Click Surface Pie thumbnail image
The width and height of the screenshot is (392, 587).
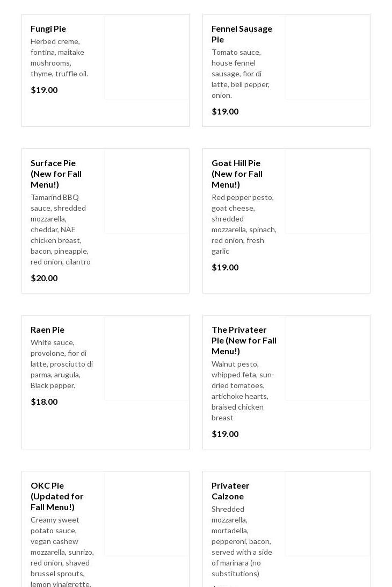point(147,191)
